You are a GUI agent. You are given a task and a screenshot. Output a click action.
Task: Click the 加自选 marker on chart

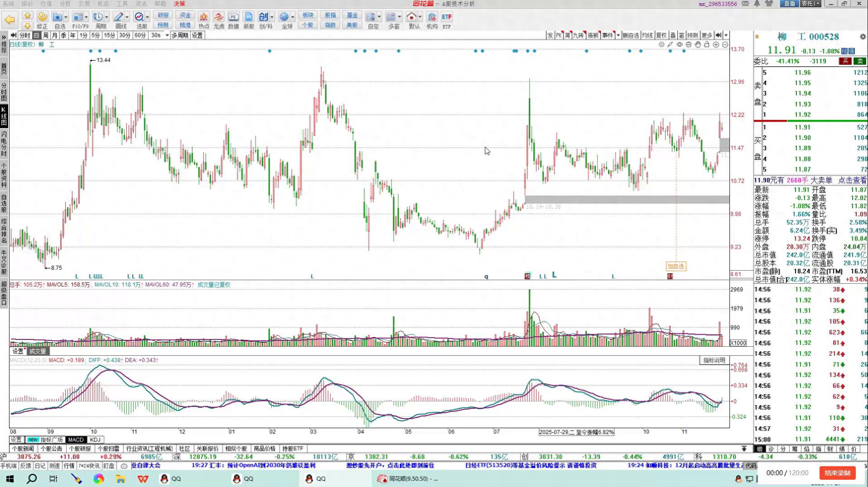(x=675, y=266)
